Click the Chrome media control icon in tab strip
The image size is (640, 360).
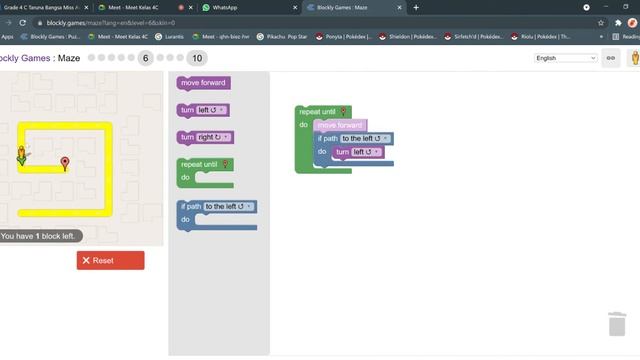[x=586, y=7]
